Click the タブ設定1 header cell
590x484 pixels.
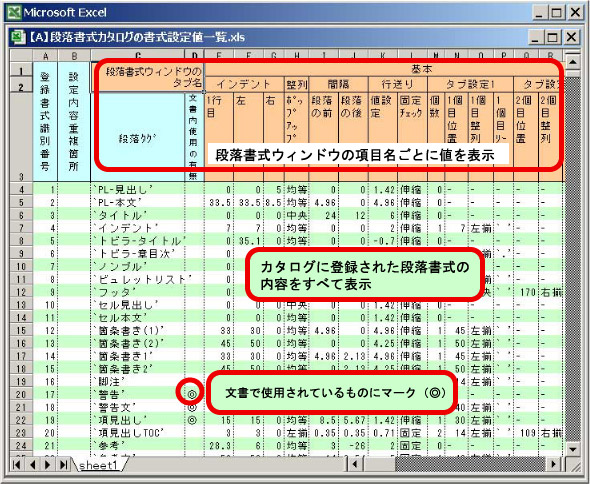pyautogui.click(x=470, y=84)
